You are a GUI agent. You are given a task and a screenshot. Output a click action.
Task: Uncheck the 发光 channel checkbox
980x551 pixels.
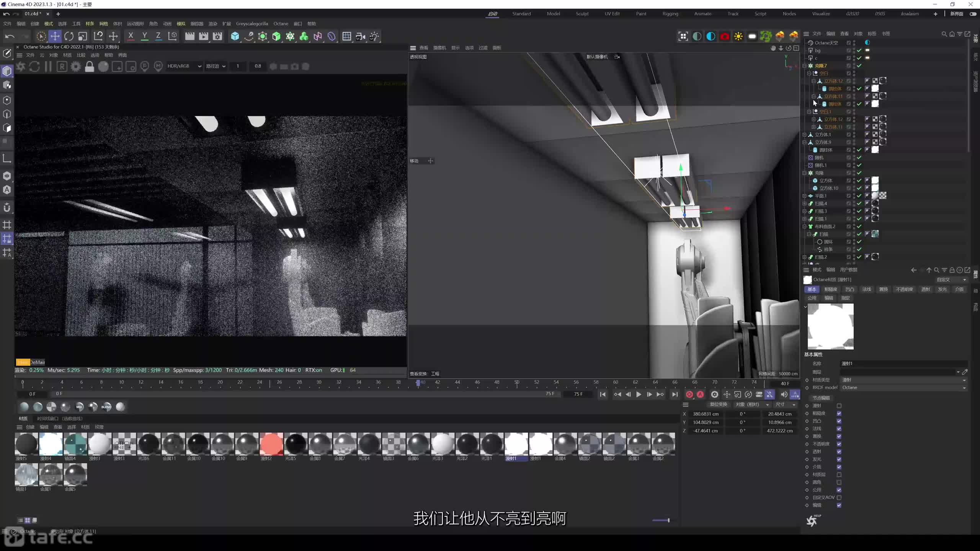839,460
